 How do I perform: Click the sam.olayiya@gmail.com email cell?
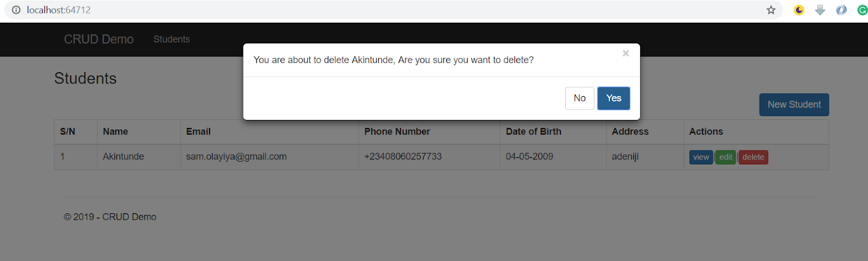[236, 156]
